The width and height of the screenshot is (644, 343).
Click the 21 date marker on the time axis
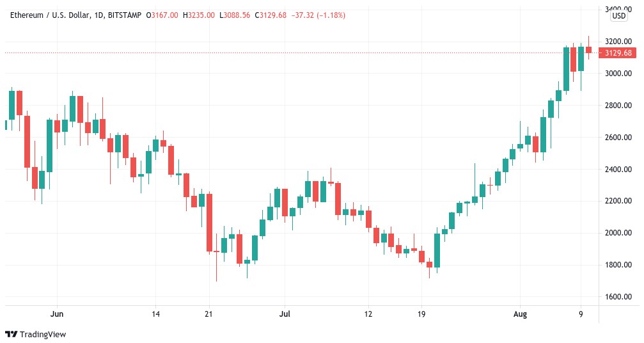[x=208, y=315]
